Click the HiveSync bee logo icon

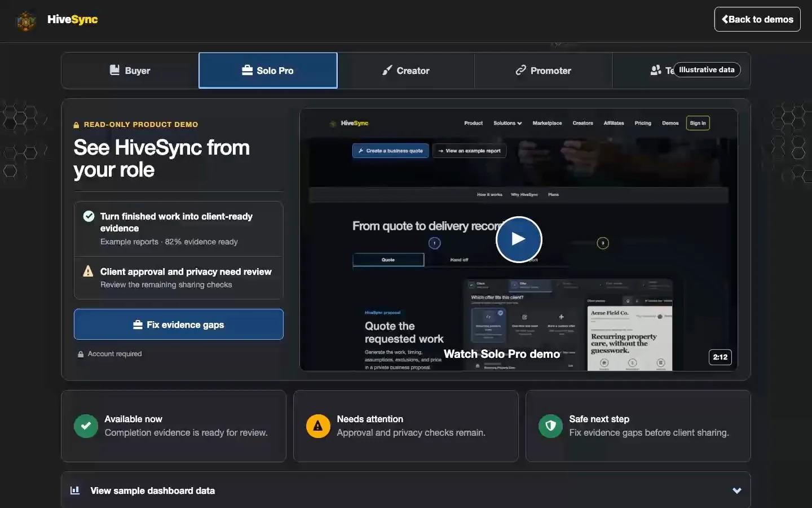click(26, 21)
